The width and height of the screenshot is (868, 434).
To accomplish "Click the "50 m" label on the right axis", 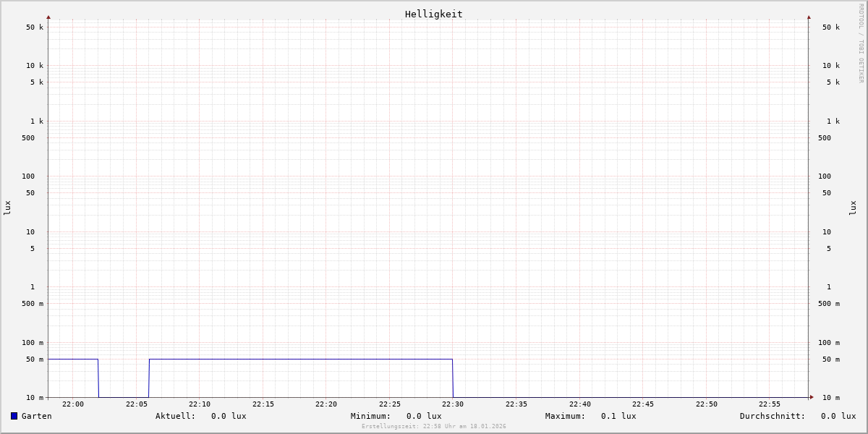I will 831,359.
